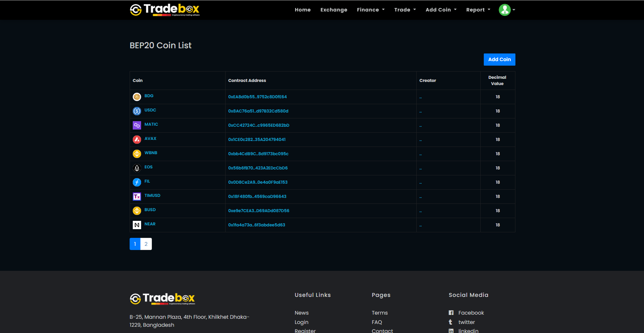Open the Login link in the footer
The width and height of the screenshot is (644, 333).
[x=301, y=322]
